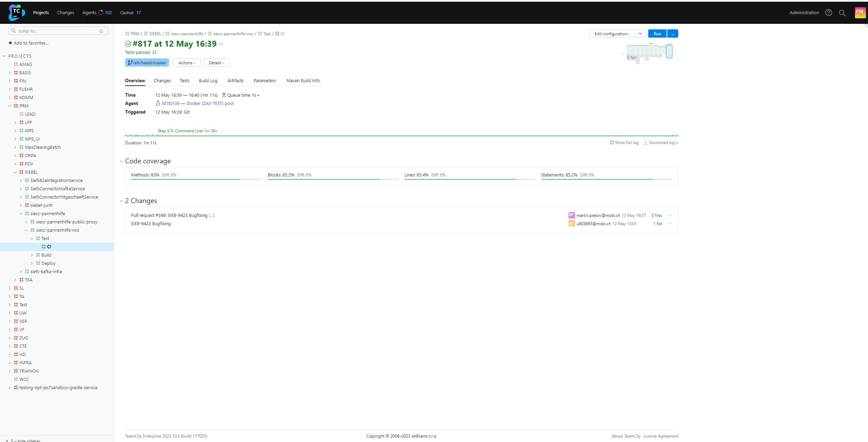
Task: Star build #817 as favorite
Action: [x=221, y=44]
